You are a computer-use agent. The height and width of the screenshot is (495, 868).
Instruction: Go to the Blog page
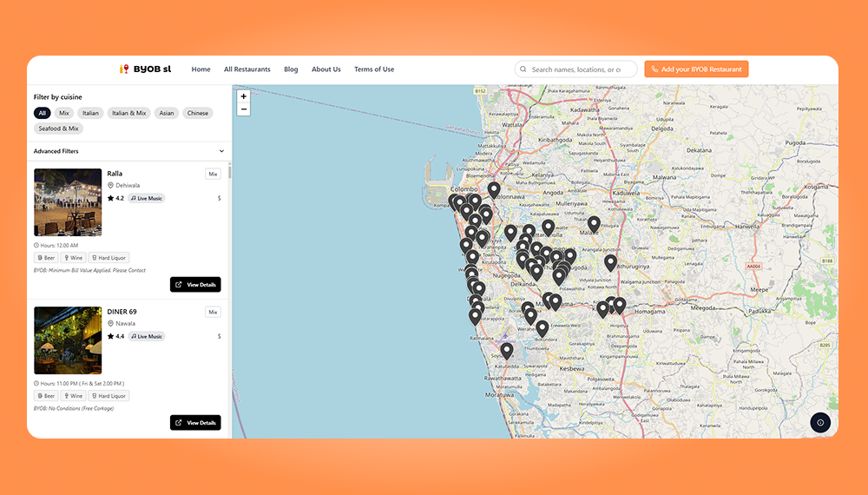click(x=291, y=69)
